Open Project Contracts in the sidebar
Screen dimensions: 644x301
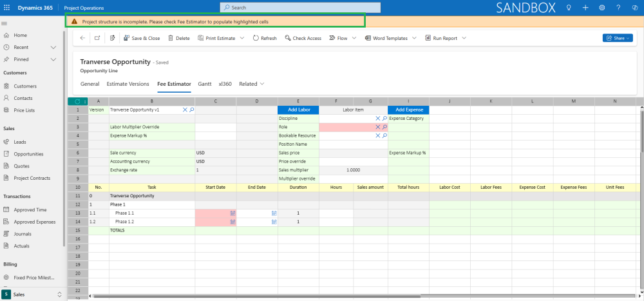click(x=32, y=178)
